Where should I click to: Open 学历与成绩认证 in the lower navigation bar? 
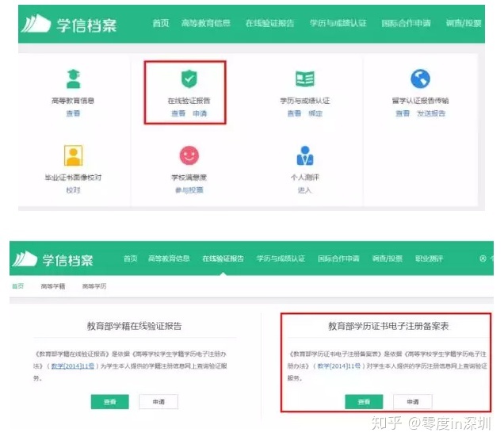click(x=281, y=258)
